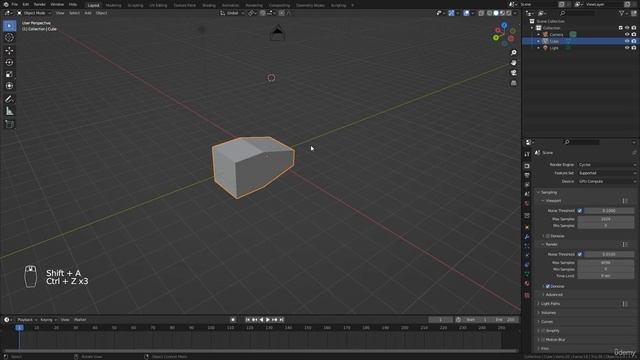Select the Select Box tool

coord(9,26)
